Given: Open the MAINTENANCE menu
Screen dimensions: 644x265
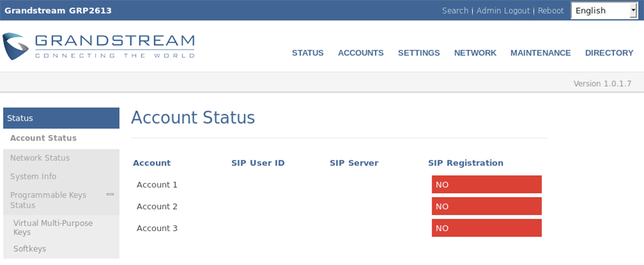Looking at the screenshot, I should pos(540,53).
